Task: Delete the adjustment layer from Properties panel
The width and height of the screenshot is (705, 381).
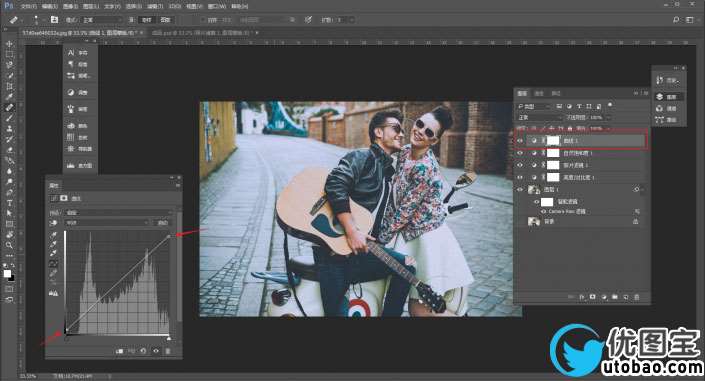Action: [168, 351]
